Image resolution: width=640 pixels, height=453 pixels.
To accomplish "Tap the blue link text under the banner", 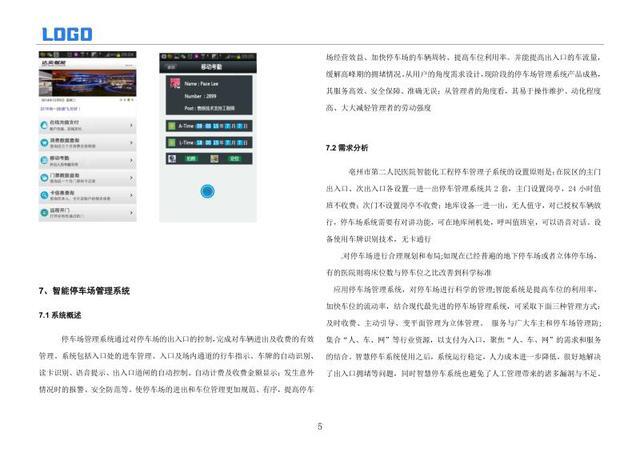I will [x=60, y=109].
